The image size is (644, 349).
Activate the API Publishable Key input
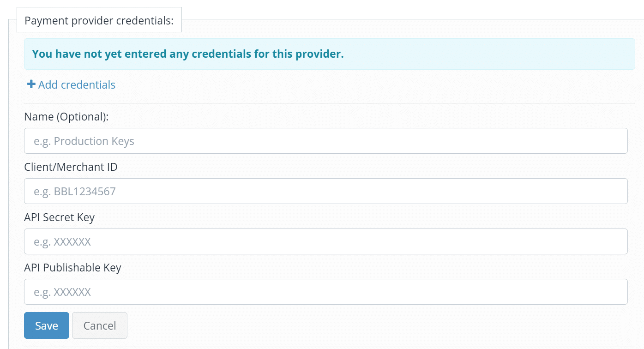point(326,292)
